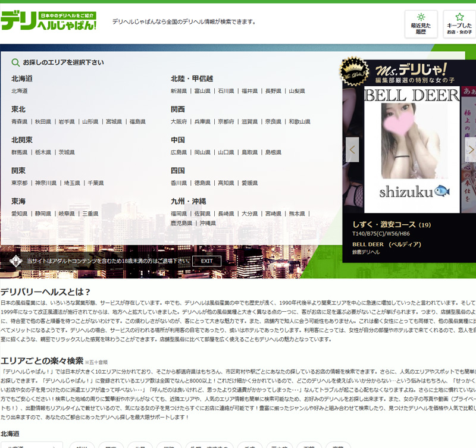Choose the 長崎県 area link

tap(226, 214)
